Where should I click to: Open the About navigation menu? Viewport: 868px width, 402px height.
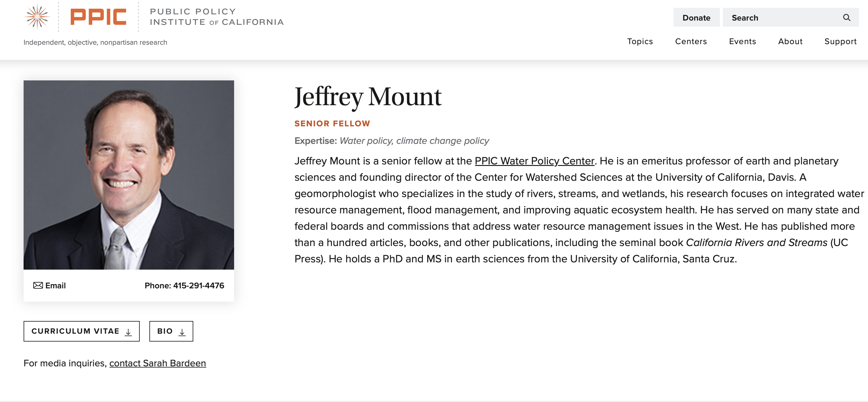coord(790,41)
